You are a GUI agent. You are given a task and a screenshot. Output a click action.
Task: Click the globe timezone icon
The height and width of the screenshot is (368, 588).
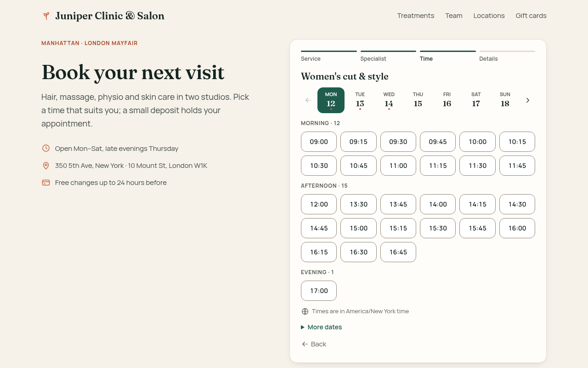coord(305,311)
